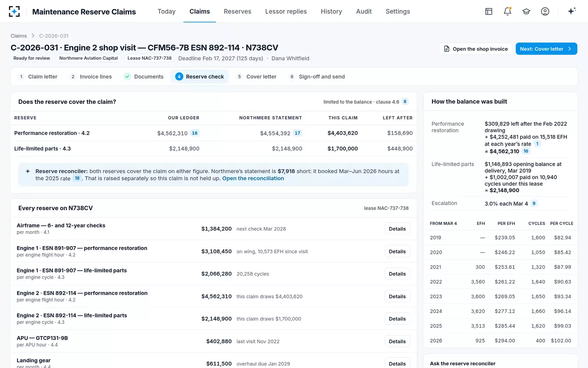Click the $158,690 left after value
This screenshot has height=368, width=588.
(x=400, y=133)
